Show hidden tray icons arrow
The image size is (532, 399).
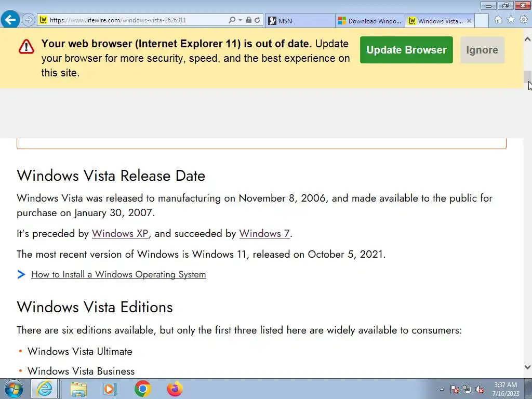pos(442,389)
